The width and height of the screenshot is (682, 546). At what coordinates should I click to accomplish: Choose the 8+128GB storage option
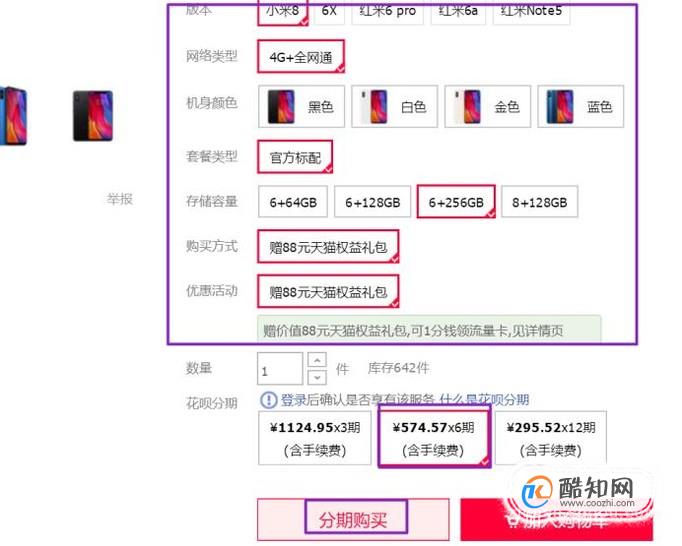pos(539,202)
